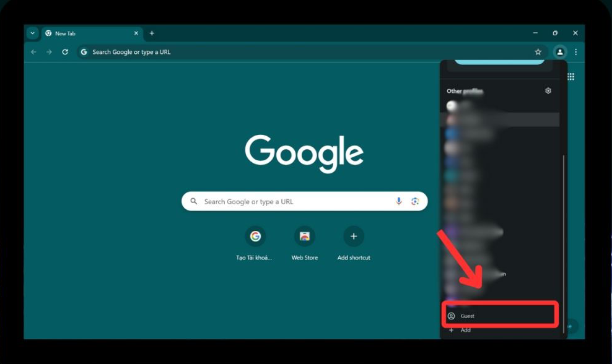
Task: Search by image with the Lens icon
Action: (x=415, y=201)
